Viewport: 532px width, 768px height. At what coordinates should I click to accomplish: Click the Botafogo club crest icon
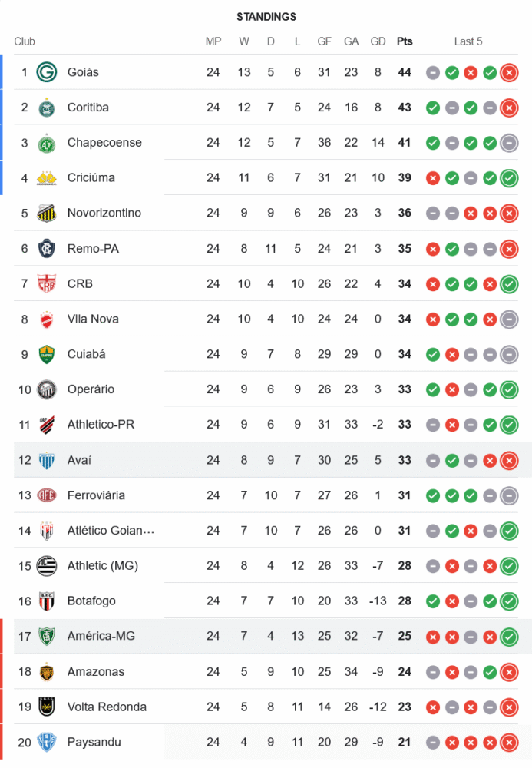[x=47, y=601]
